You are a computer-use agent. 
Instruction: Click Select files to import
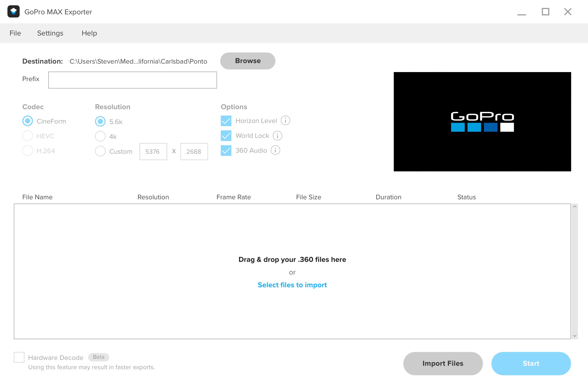292,285
